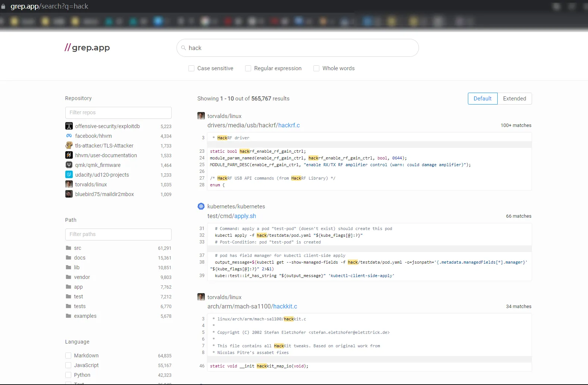Switch to the Extended results view
The image size is (588, 385).
514,99
